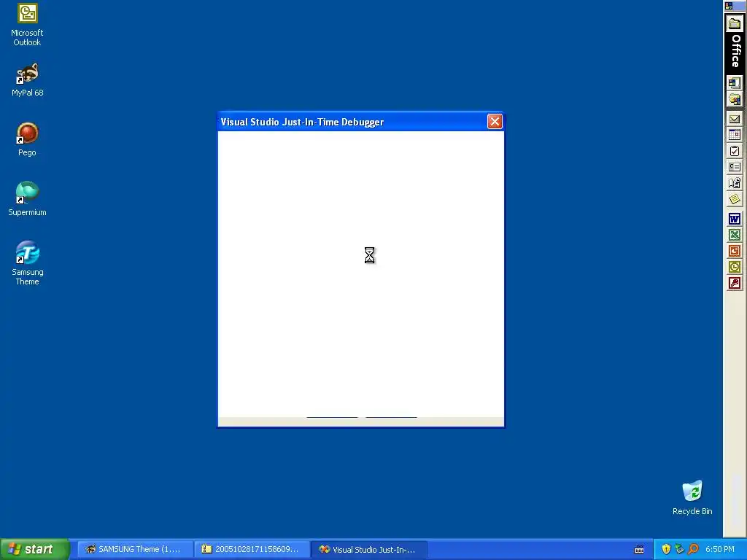
Task: Click New Contact card icon on shortcut bar
Action: (x=735, y=167)
